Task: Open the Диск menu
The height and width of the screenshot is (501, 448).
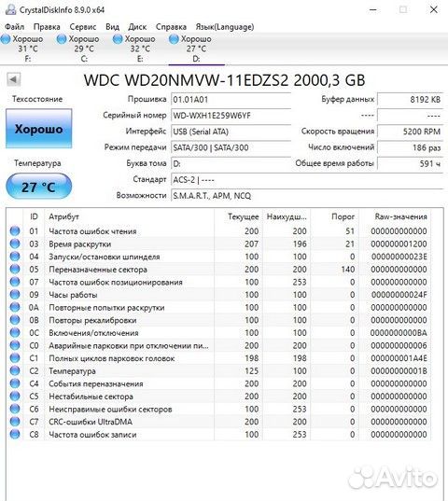Action: click(137, 27)
